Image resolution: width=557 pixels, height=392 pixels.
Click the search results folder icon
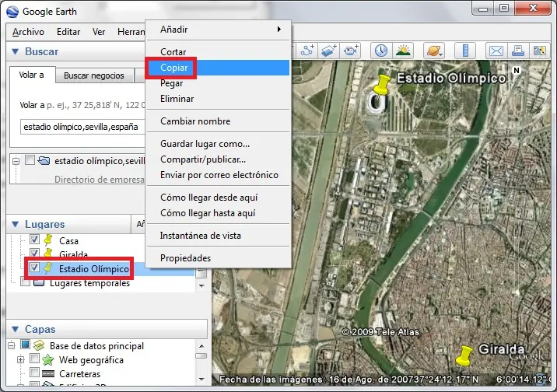(x=44, y=160)
